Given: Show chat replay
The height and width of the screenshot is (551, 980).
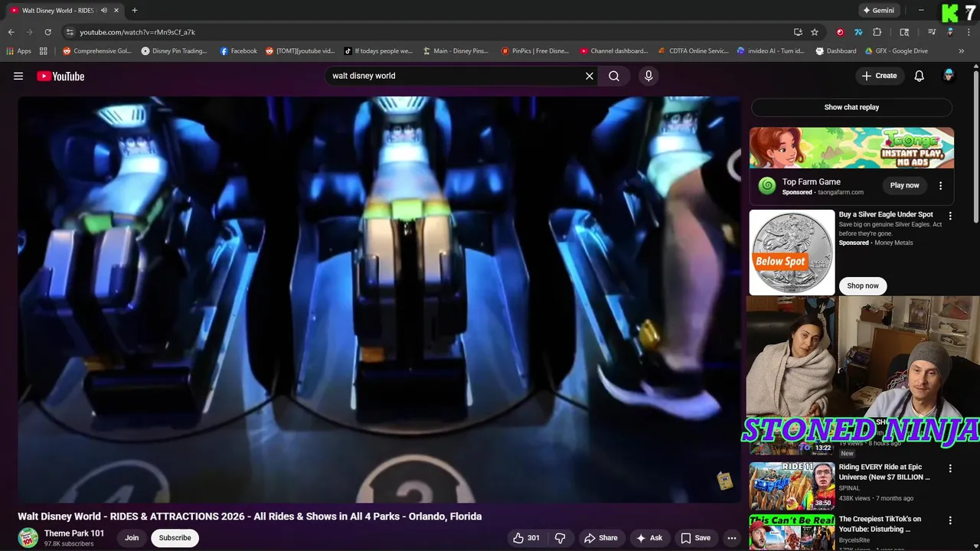Looking at the screenshot, I should [851, 107].
